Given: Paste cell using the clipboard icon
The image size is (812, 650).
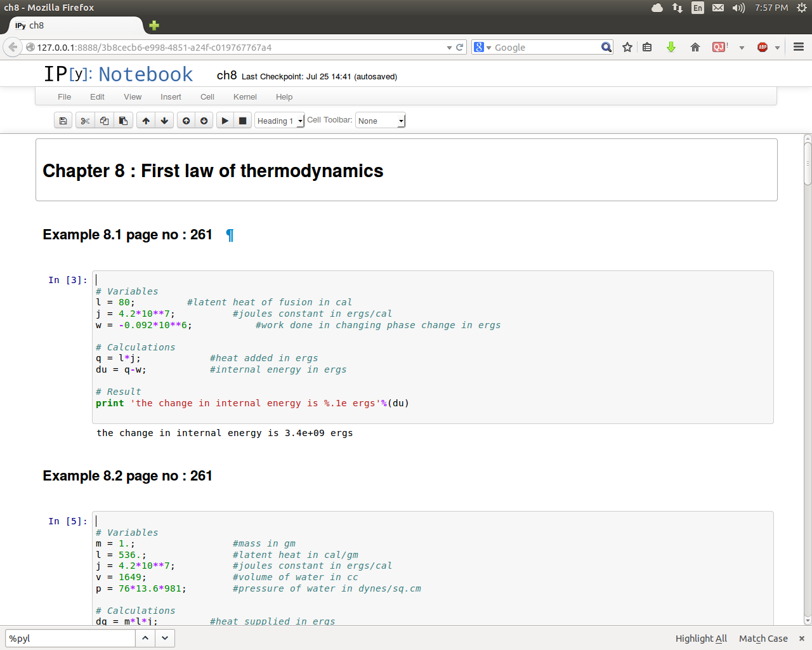Looking at the screenshot, I should tap(123, 121).
